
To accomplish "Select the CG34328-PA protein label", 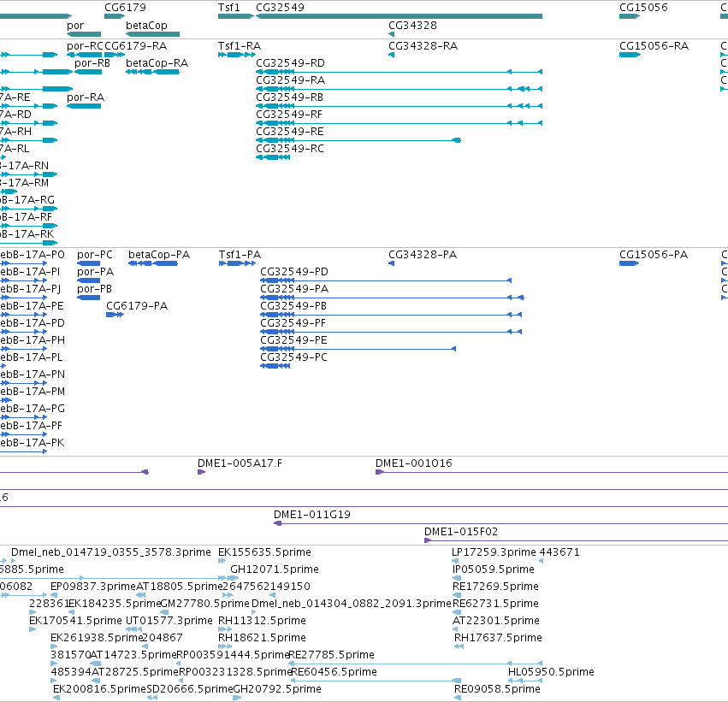I will [423, 255].
